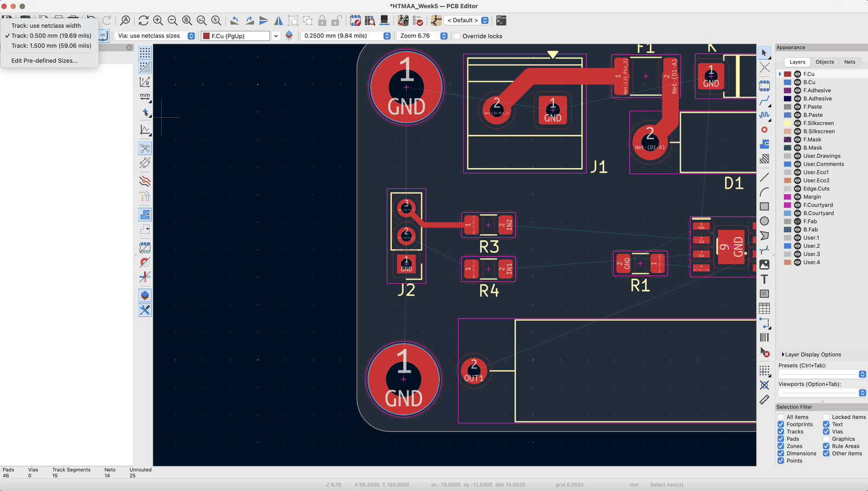The height and width of the screenshot is (491, 868).
Task: Click the Refresh view icon
Action: (x=143, y=21)
